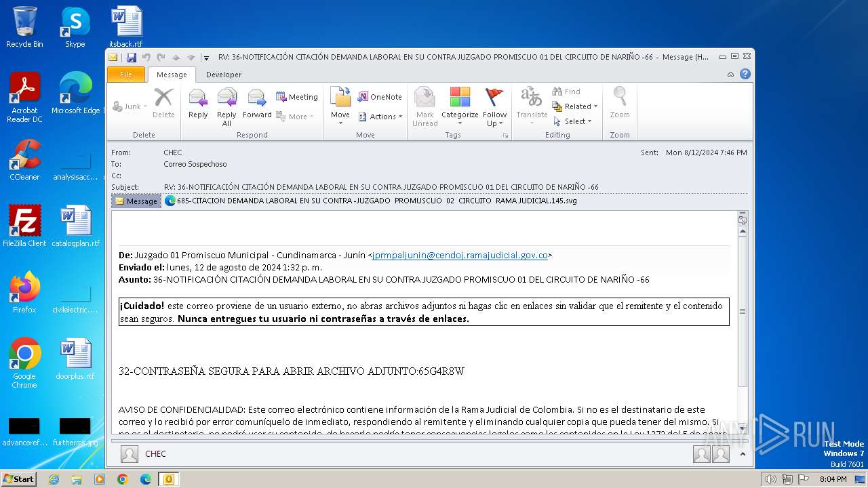Open the More respond options
This screenshot has width=868, height=488.
coord(296,117)
